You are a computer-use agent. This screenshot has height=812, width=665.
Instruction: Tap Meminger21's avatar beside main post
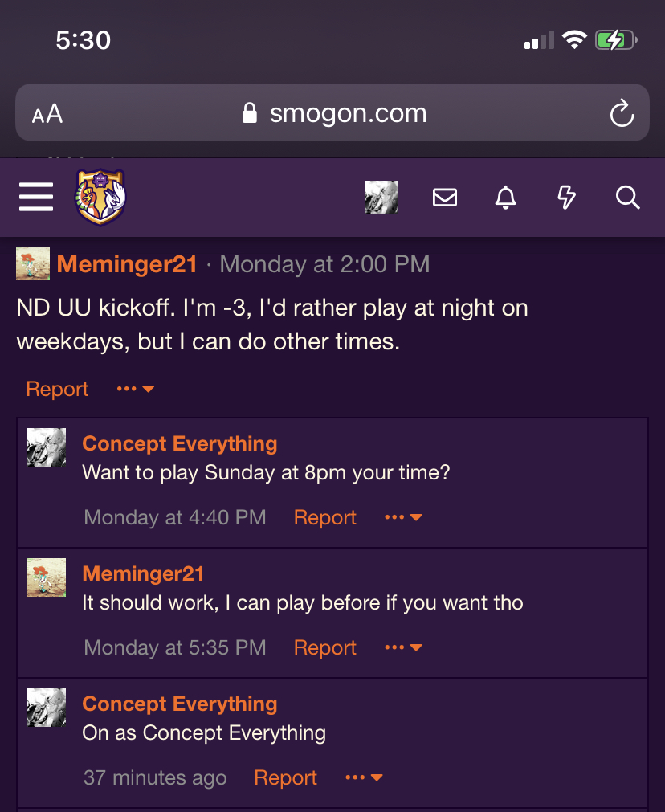[x=33, y=263]
